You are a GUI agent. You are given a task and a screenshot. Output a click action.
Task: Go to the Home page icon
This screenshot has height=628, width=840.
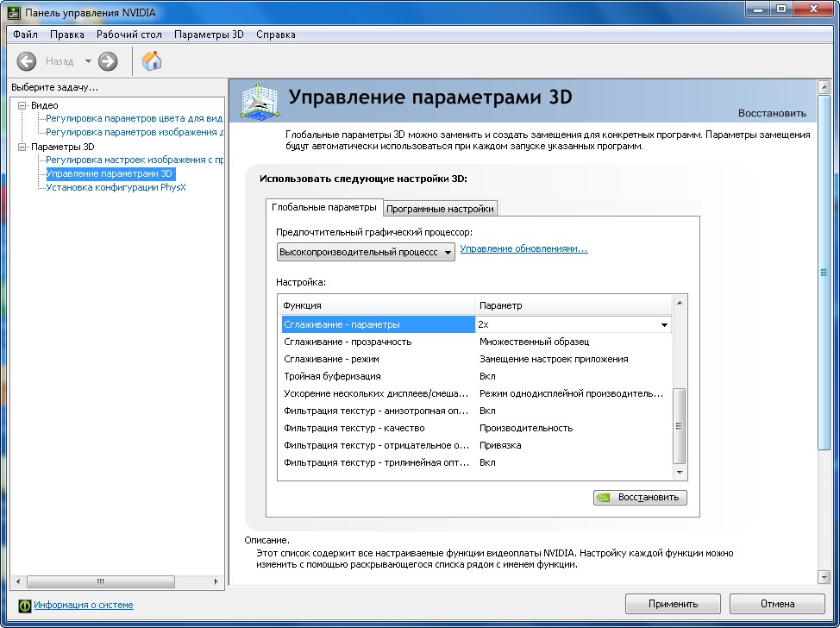point(152,61)
